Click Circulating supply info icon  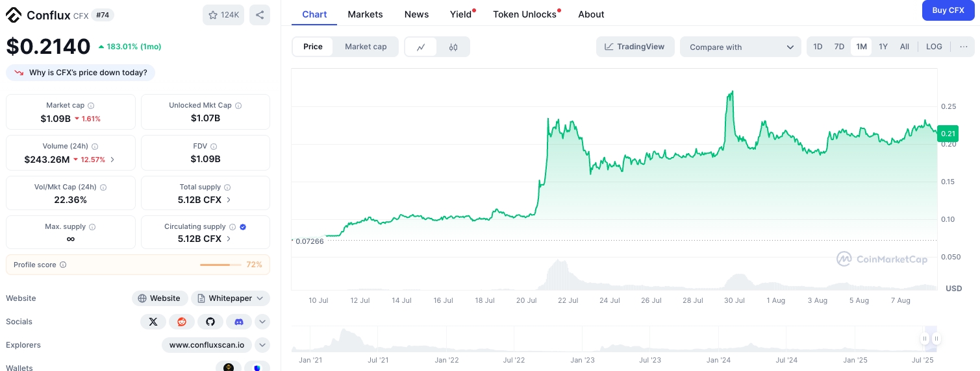[232, 227]
